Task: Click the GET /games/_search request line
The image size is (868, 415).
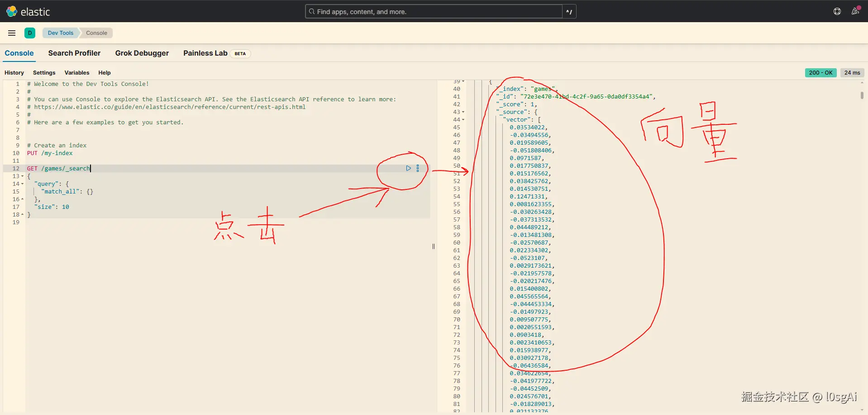Action: point(59,169)
